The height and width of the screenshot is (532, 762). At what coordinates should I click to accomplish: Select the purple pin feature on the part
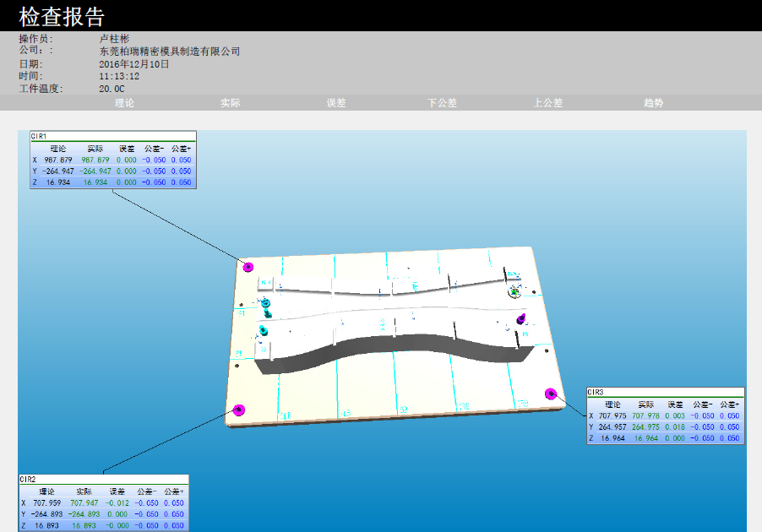tap(521, 318)
